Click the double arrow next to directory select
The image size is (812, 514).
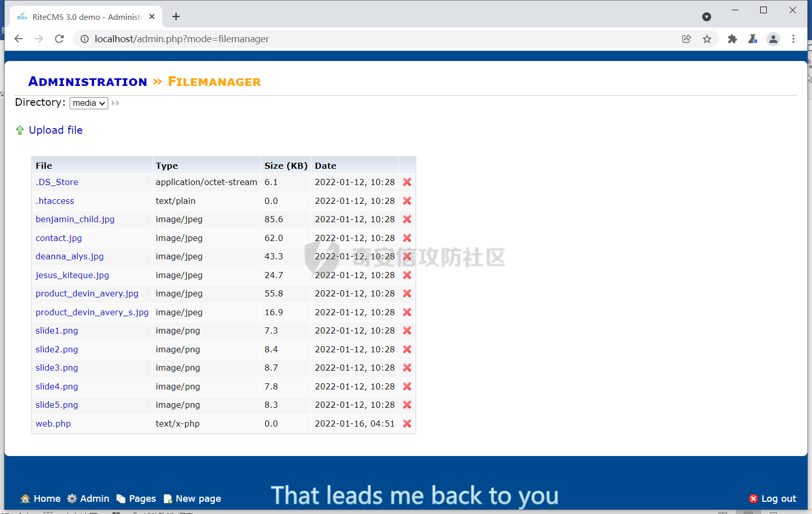coord(116,103)
